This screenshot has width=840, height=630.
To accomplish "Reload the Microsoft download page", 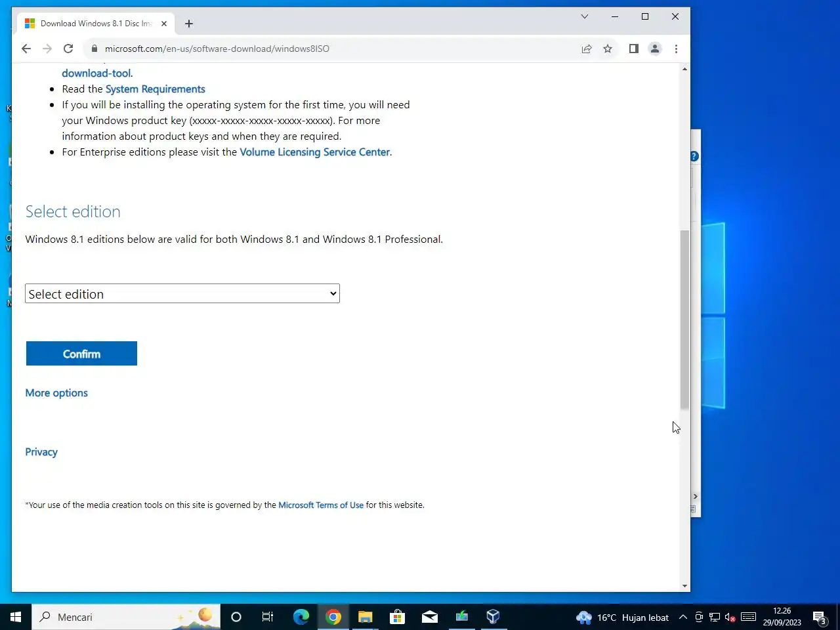I will click(x=68, y=49).
